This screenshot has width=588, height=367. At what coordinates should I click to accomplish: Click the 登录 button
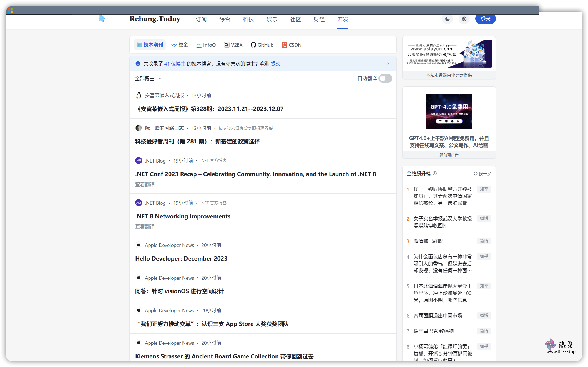(485, 19)
